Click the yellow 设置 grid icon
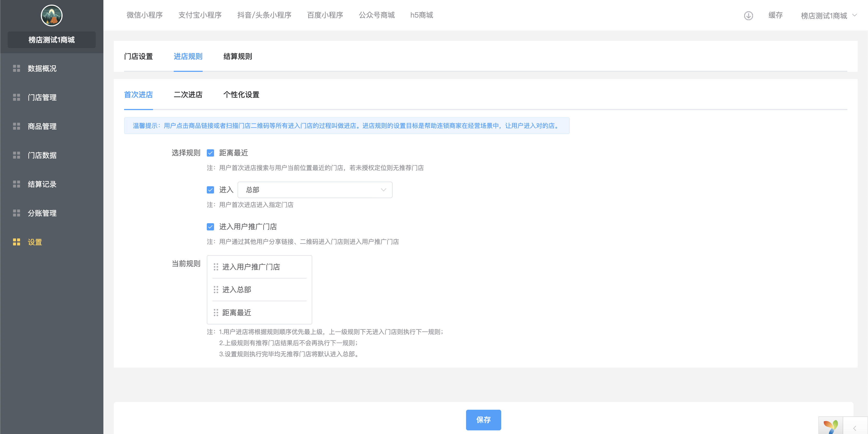868x434 pixels. pyautogui.click(x=17, y=242)
